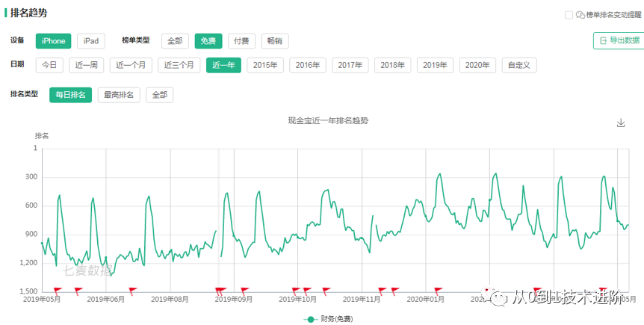Export data with the 导出数据 button
The width and height of the screenshot is (644, 325).
tap(618, 40)
